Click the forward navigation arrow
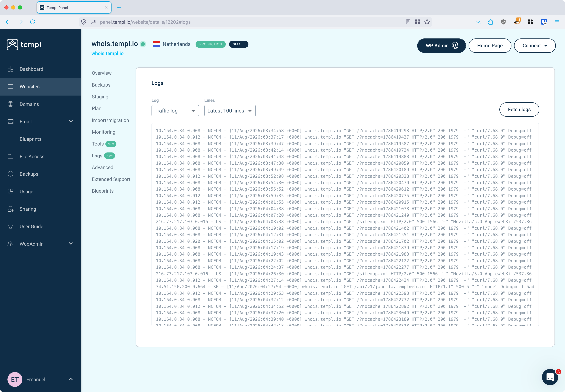Screen dimensions: 565x392 [20, 22]
